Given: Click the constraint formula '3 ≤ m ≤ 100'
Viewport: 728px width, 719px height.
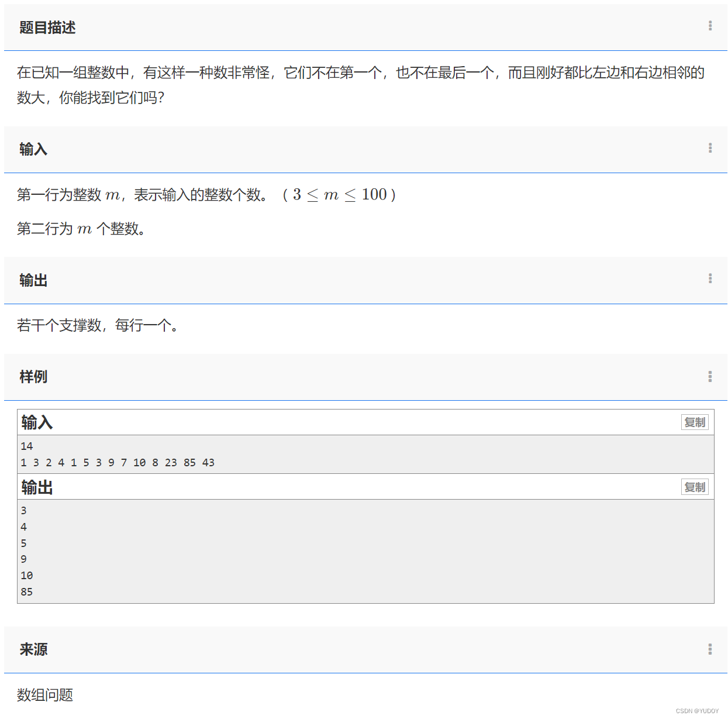Looking at the screenshot, I should point(340,194).
